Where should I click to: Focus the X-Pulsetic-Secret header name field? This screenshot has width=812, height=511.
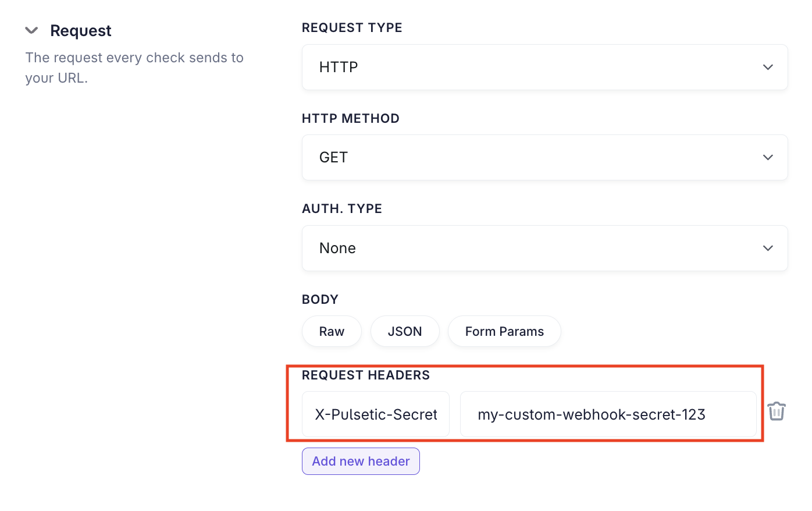click(376, 414)
